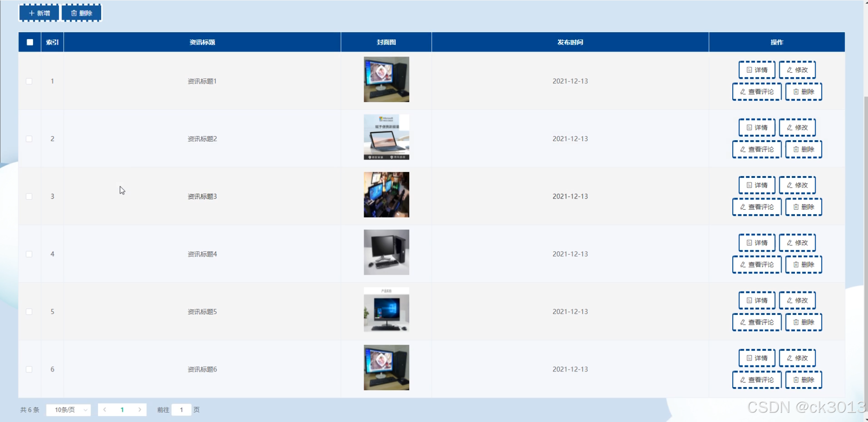Click 删除 in the 资讯标题2 row
Screen dimensions: 868x422
click(804, 149)
